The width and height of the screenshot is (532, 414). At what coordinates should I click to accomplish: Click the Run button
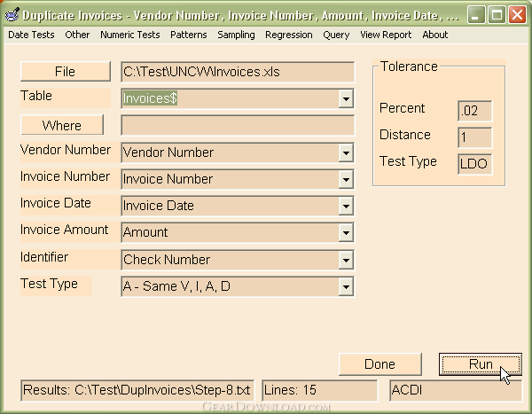tap(481, 364)
